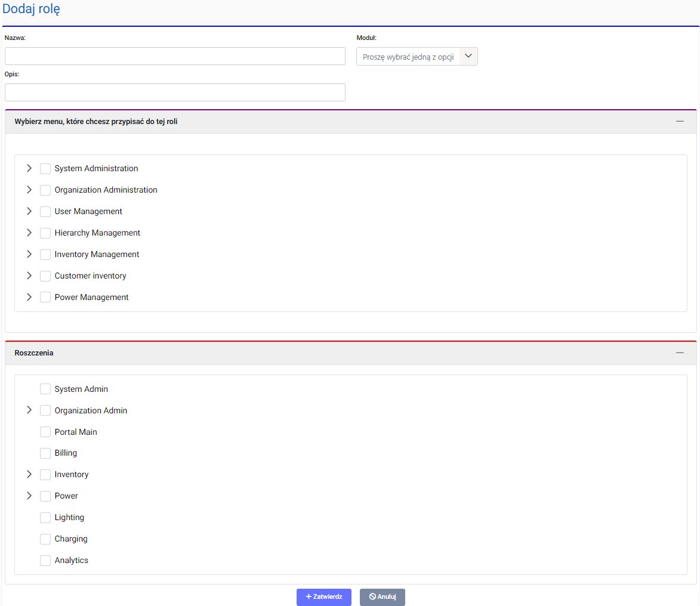Collapse the Roszczenia panel with minus icon
This screenshot has width=700, height=606.
[x=679, y=353]
